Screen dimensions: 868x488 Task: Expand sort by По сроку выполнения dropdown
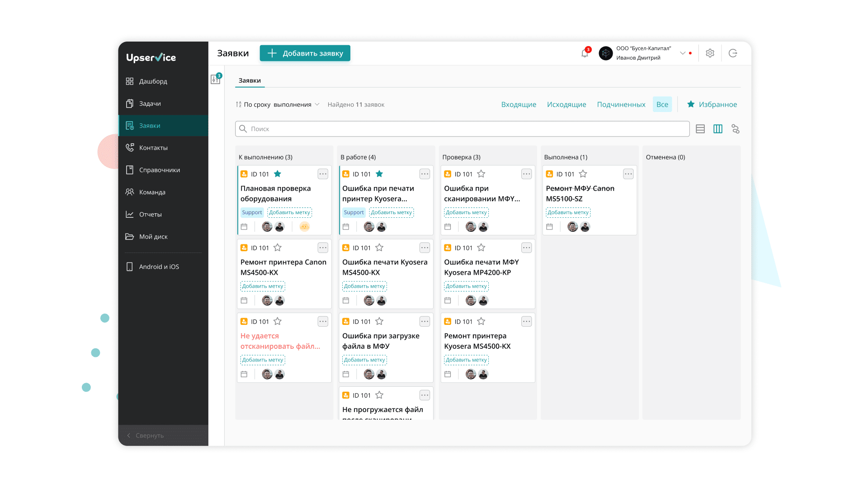(278, 104)
